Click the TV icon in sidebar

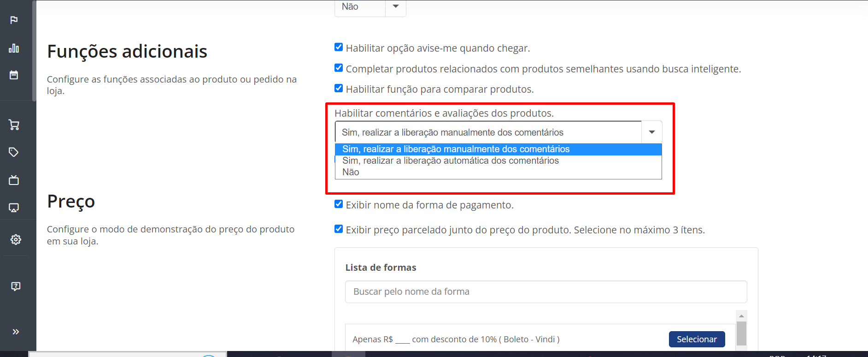pos(14,180)
